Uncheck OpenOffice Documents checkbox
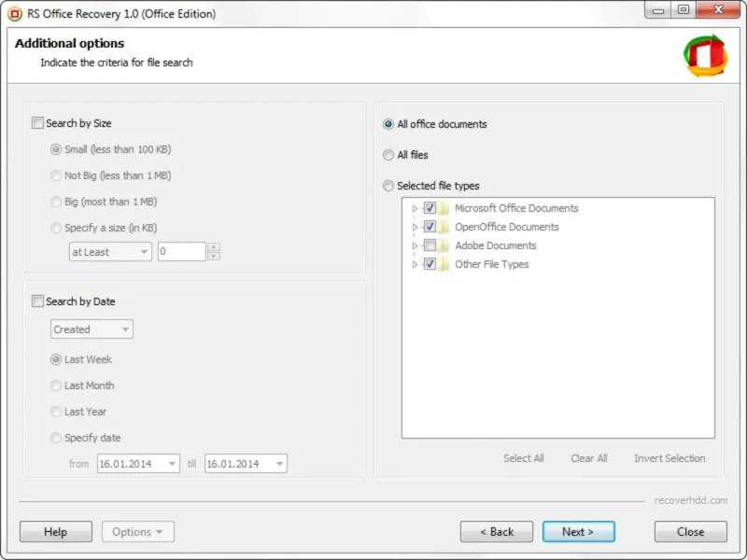Screen dimensions: 747x560 coord(430,226)
